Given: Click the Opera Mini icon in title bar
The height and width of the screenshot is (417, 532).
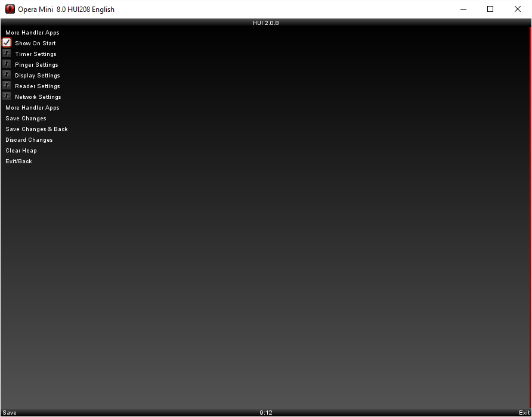Looking at the screenshot, I should [x=10, y=9].
